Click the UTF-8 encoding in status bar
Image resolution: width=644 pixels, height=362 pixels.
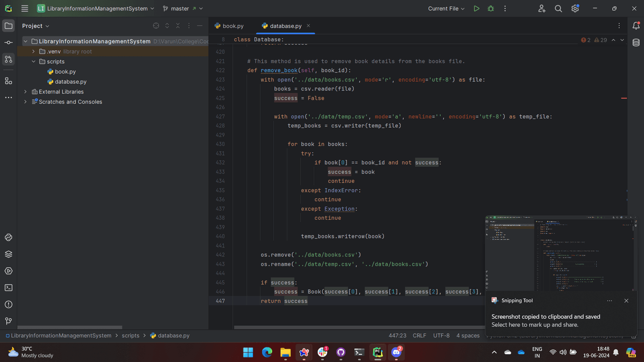441,335
